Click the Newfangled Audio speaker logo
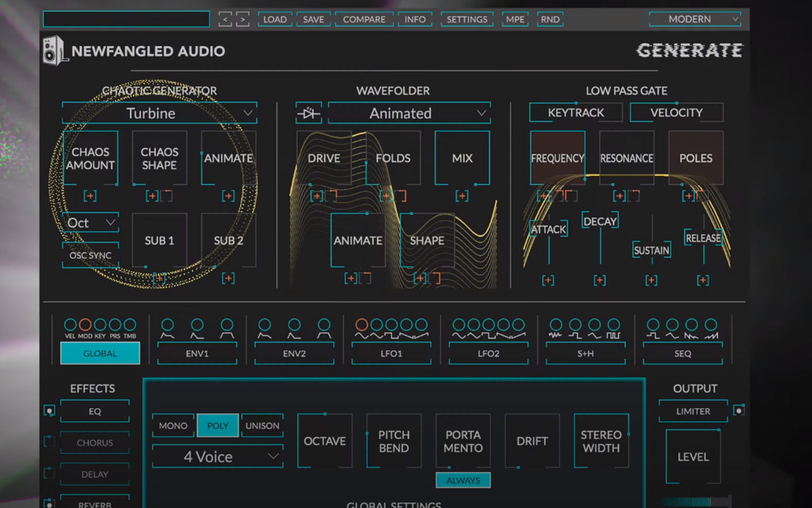812x508 pixels. pos(54,50)
